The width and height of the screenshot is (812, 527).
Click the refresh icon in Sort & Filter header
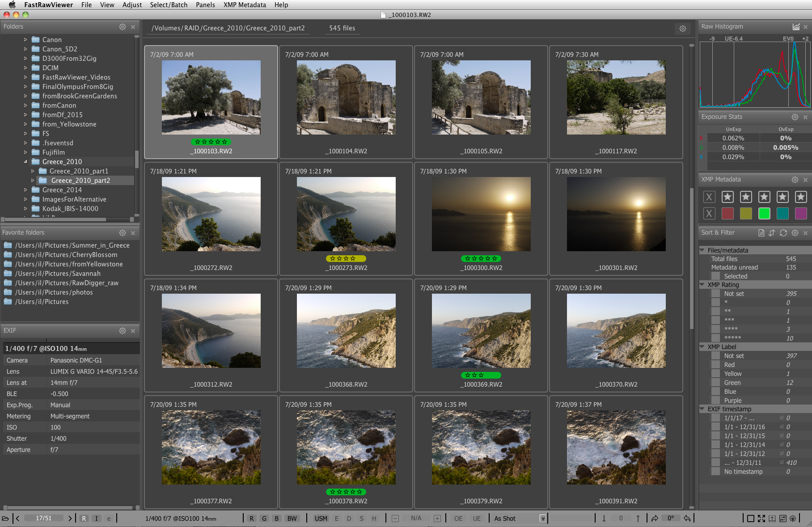point(783,233)
